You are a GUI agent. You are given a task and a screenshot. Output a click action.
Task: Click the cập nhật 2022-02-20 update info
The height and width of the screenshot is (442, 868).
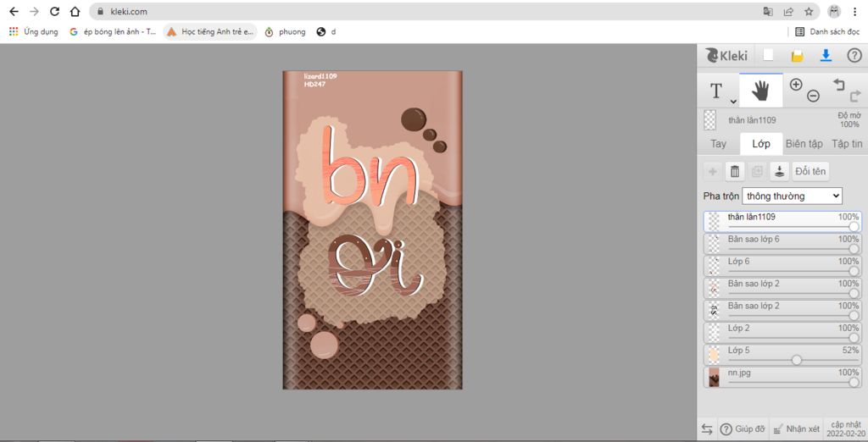(x=846, y=428)
